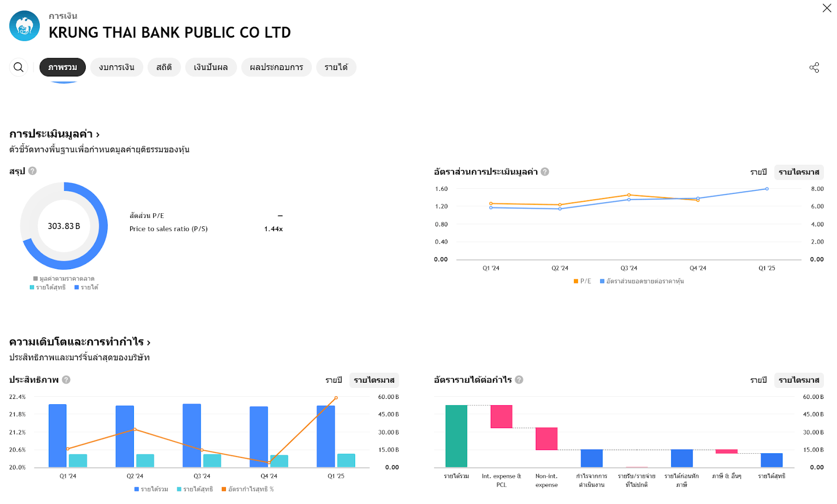Open the ความเติบโตและการทำกำไร section link

pyautogui.click(x=80, y=342)
